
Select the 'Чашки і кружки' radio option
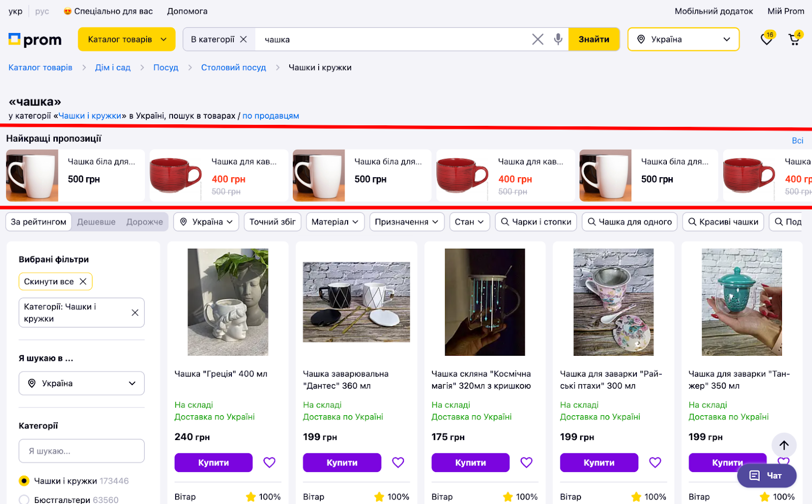pyautogui.click(x=24, y=481)
